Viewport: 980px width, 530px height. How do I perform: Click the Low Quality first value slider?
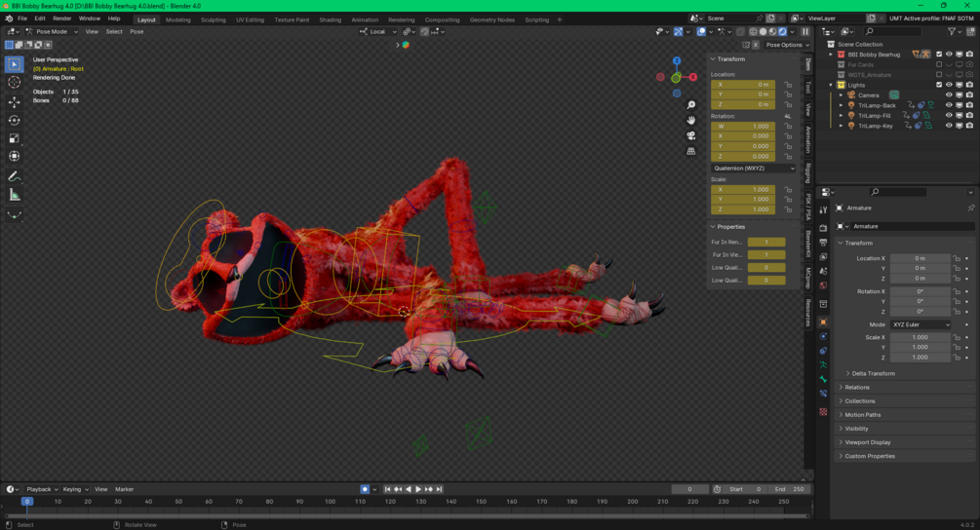766,267
